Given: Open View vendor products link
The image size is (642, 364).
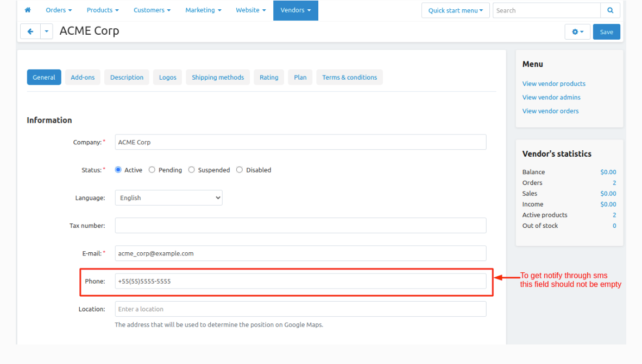Looking at the screenshot, I should (x=553, y=84).
